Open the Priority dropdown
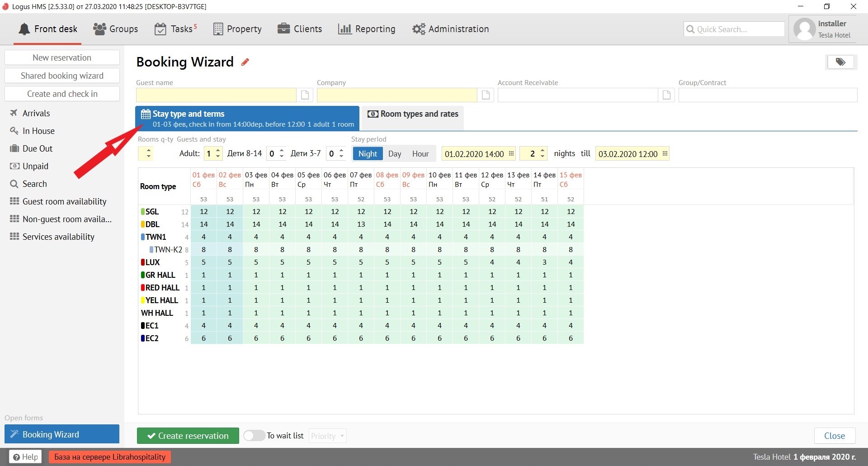The height and width of the screenshot is (466, 868). [328, 436]
